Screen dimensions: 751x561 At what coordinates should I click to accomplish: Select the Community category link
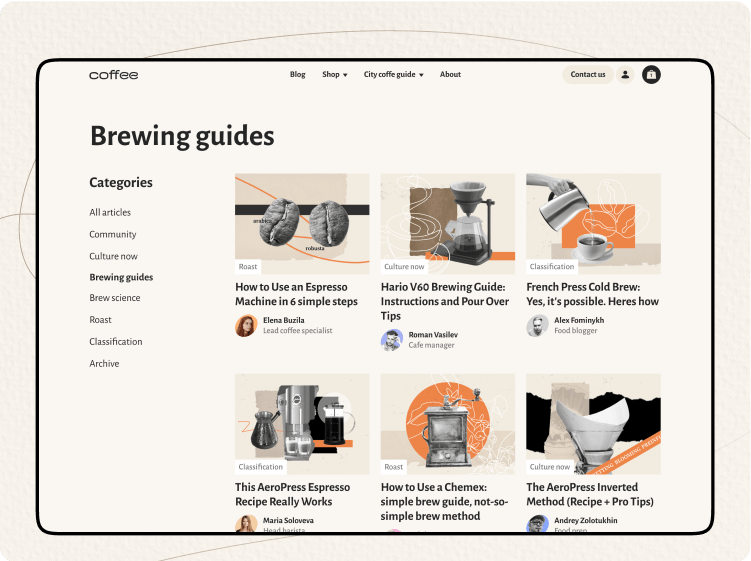point(113,234)
